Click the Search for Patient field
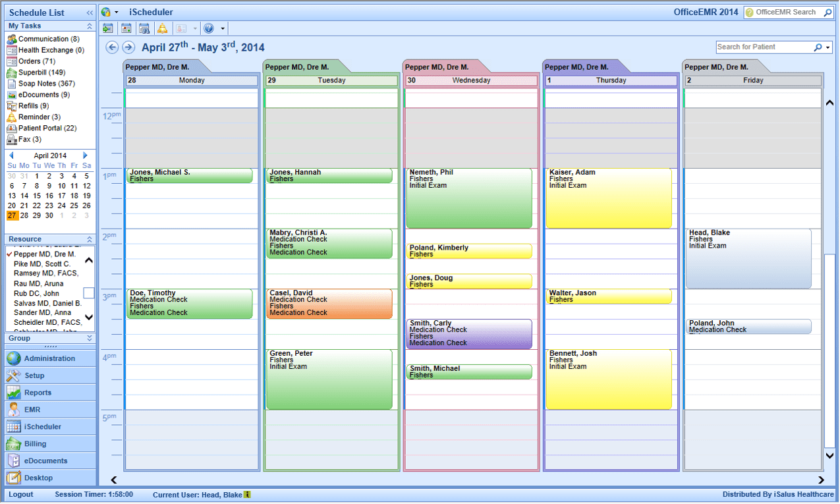The height and width of the screenshot is (504, 840). click(763, 47)
